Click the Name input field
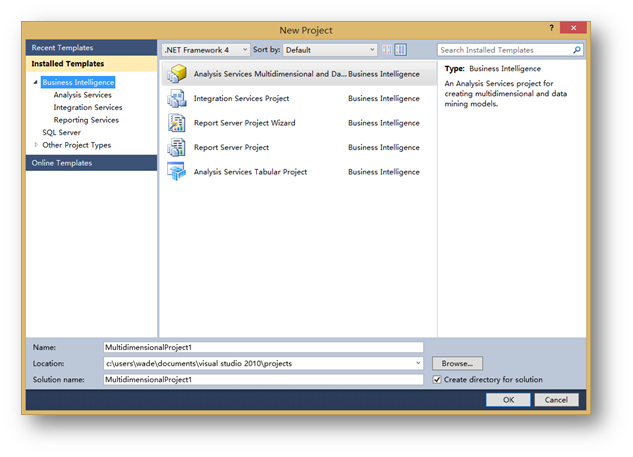The image size is (633, 457). point(263,347)
